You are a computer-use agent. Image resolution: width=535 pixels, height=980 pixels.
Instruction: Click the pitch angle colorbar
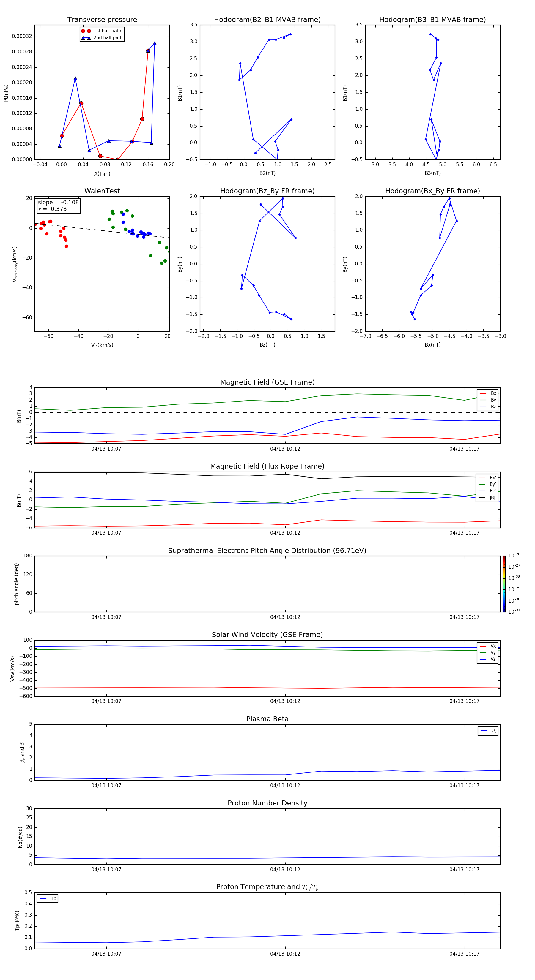click(x=504, y=584)
